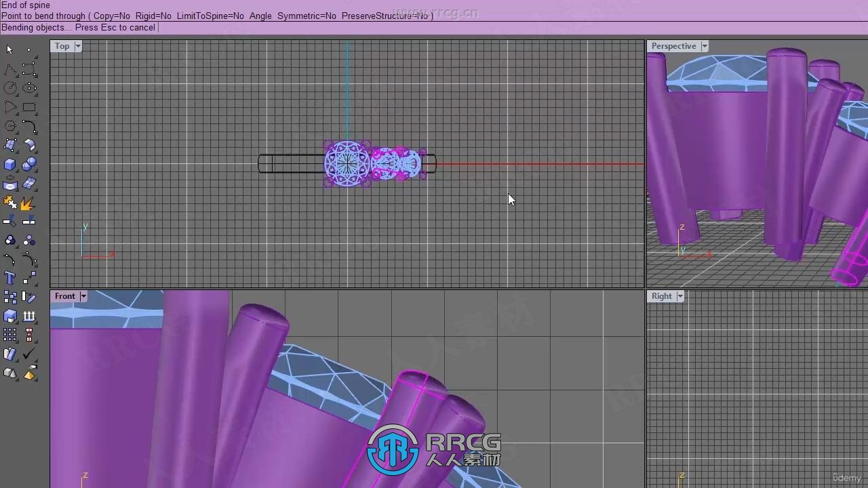Toggle the PreserveStructure=No option

tap(384, 16)
